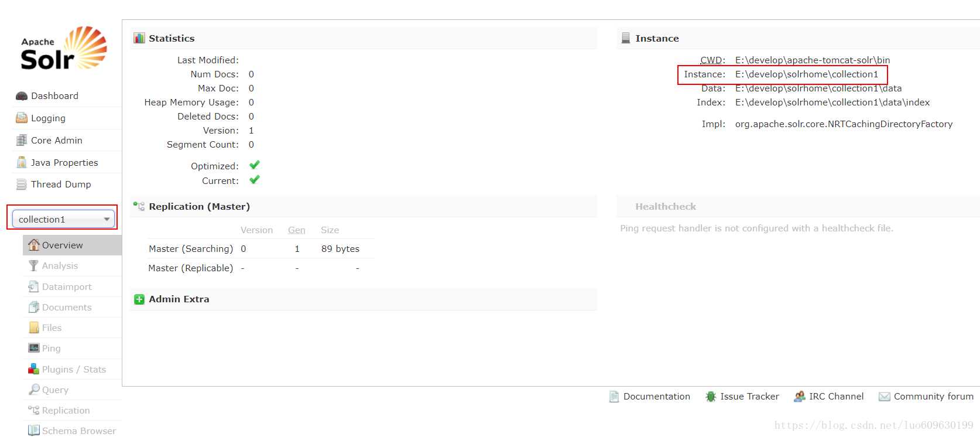
Task: Click the Instance server icon
Action: point(626,38)
